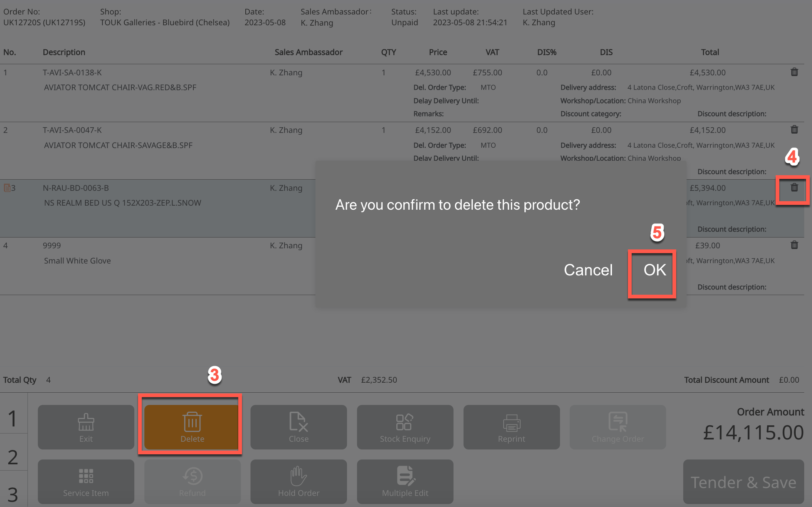Select the AVIATOR TOMCAT CHAIR-VAG.RED row
The image size is (812, 507).
[120, 88]
